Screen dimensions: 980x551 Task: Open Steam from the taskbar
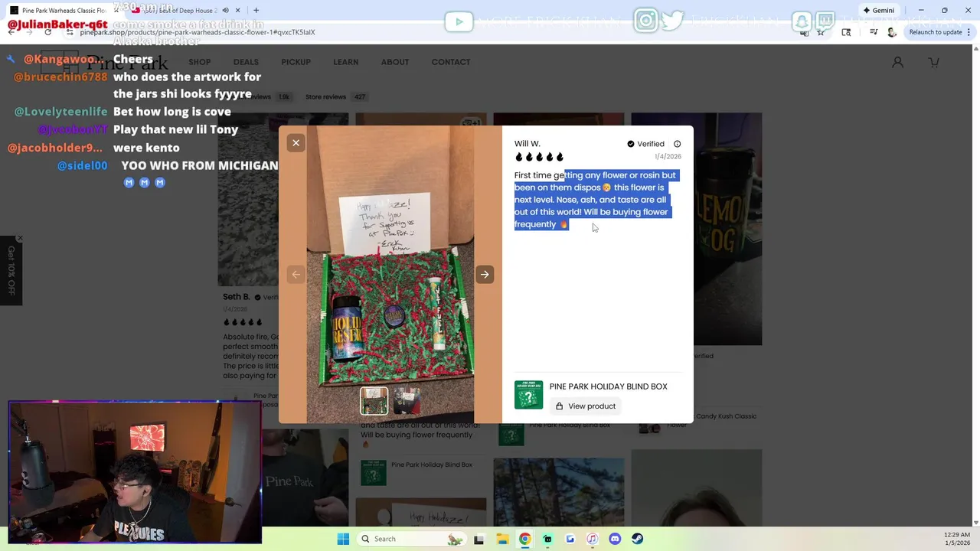tap(637, 539)
